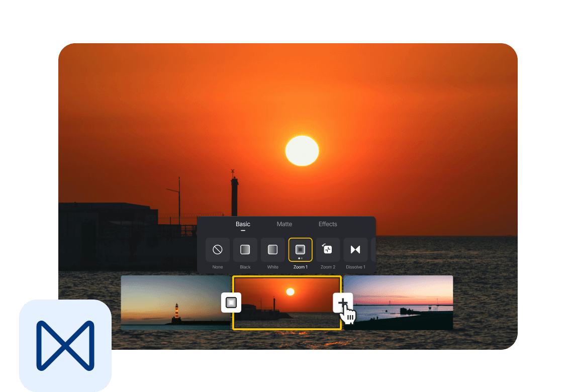This screenshot has height=392, width=575.
Task: Select the lighthouse clip thumbnail
Action: pos(176,303)
